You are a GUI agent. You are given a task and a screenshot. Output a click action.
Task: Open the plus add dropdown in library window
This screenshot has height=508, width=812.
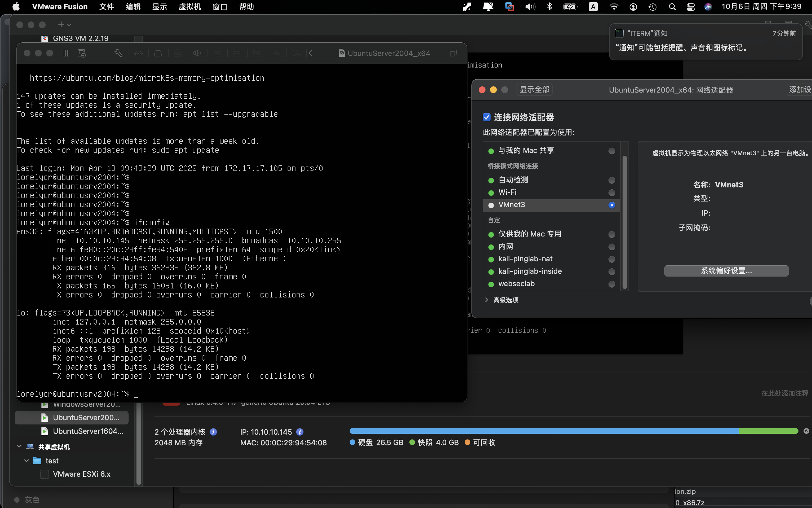(64, 25)
